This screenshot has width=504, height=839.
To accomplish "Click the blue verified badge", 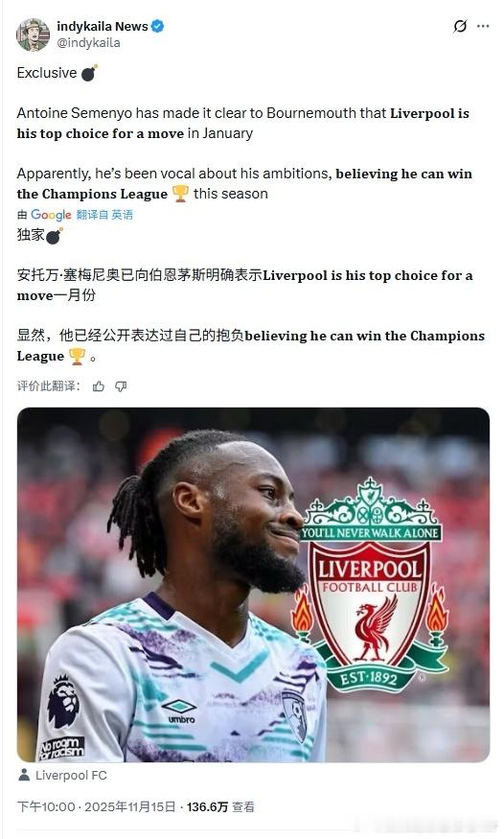I will click(158, 26).
